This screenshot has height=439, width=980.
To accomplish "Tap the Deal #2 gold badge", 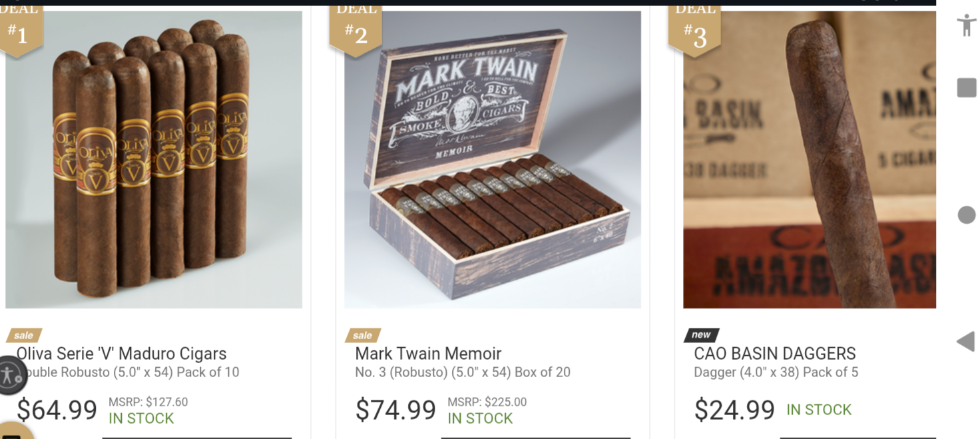I will point(356,28).
